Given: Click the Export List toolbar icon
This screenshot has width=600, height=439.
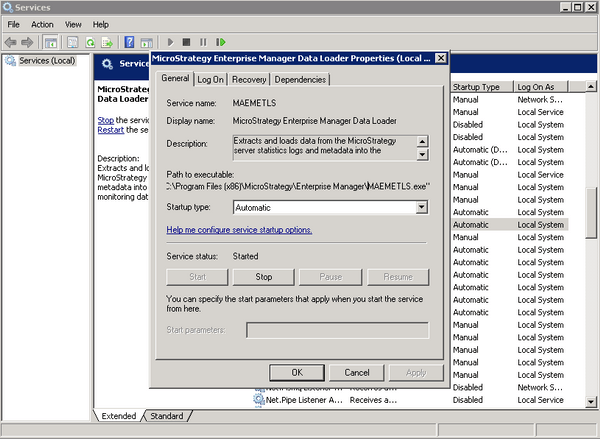Looking at the screenshot, I should click(x=107, y=42).
